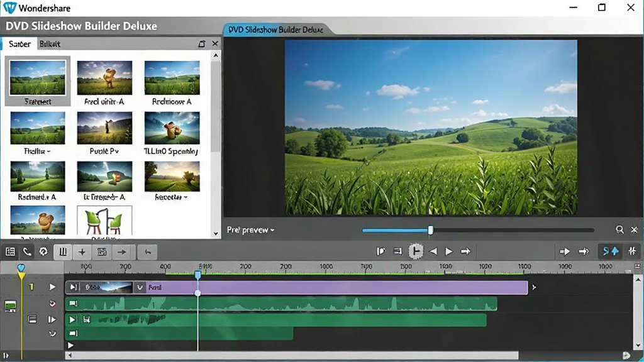The width and height of the screenshot is (644, 362).
Task: Click the first export arrow icon on right toolbar
Action: click(565, 251)
